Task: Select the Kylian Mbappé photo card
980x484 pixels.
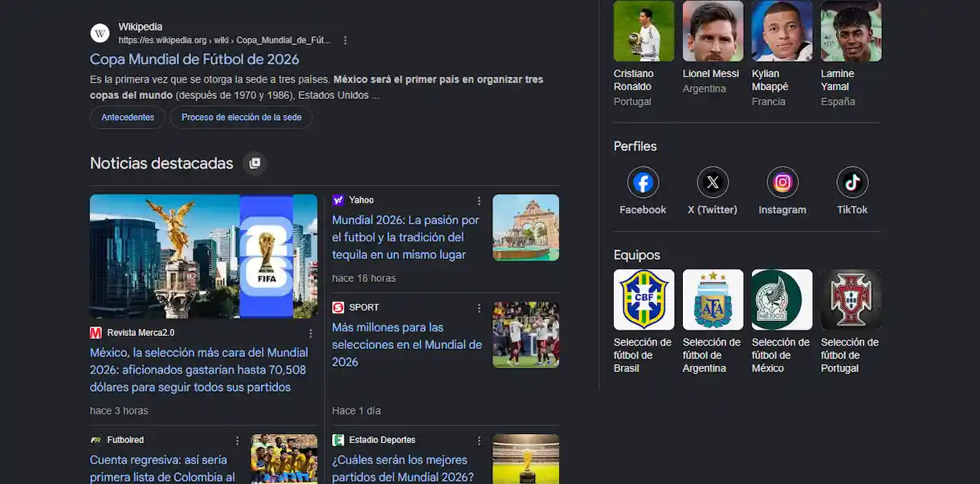Action: pyautogui.click(x=782, y=31)
